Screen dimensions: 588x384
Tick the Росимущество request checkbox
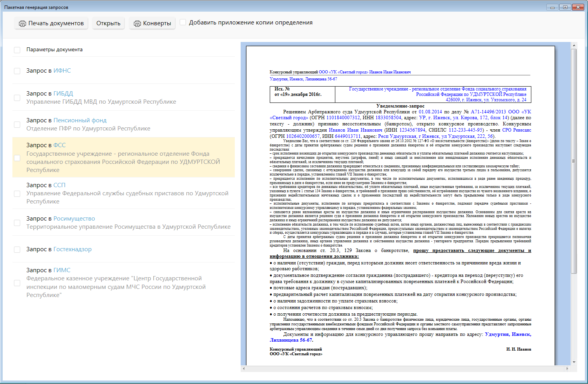point(17,223)
